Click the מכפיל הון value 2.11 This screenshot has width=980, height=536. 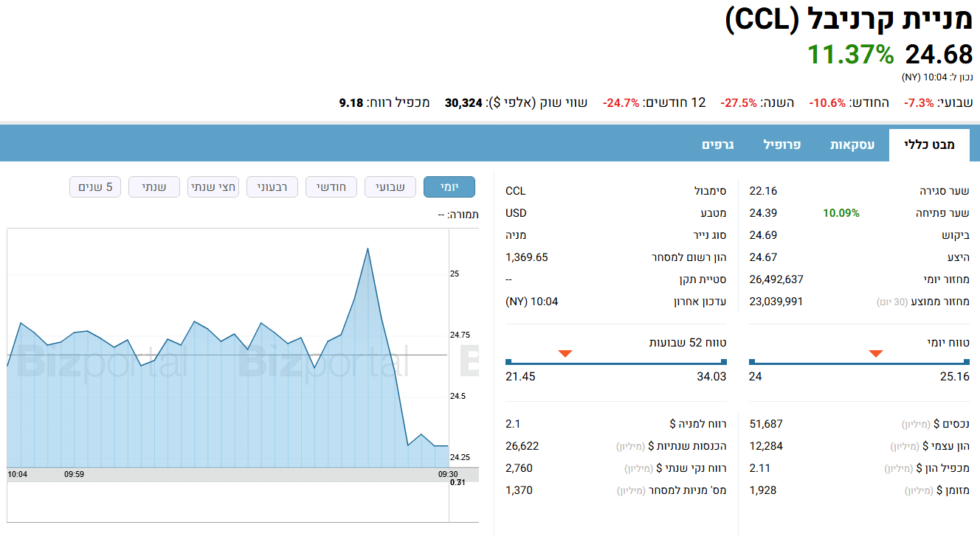click(760, 468)
